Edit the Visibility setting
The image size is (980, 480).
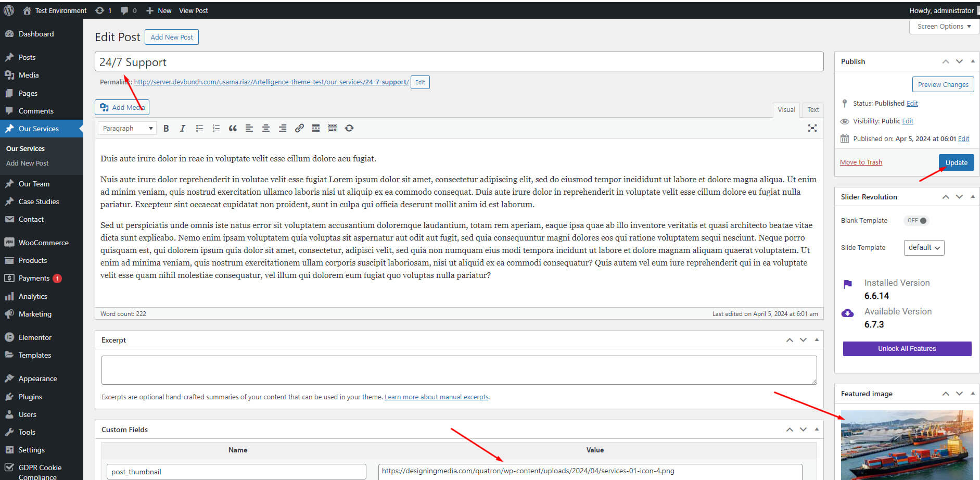[x=908, y=121]
